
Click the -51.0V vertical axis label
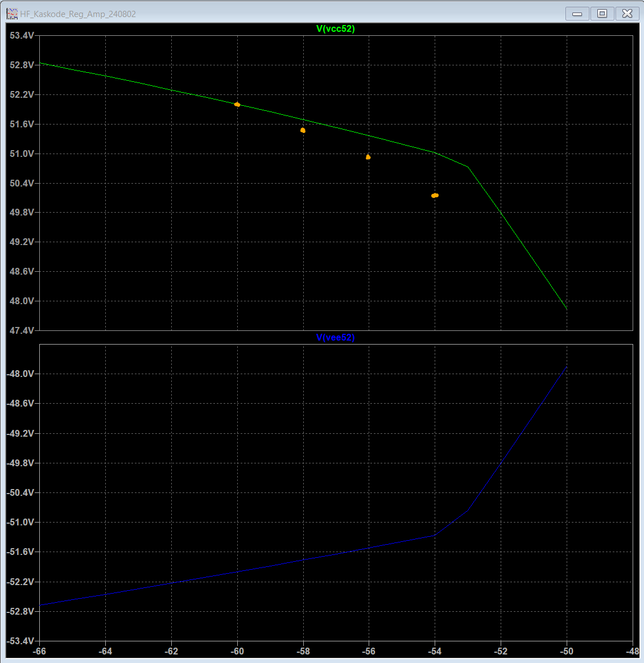point(20,522)
